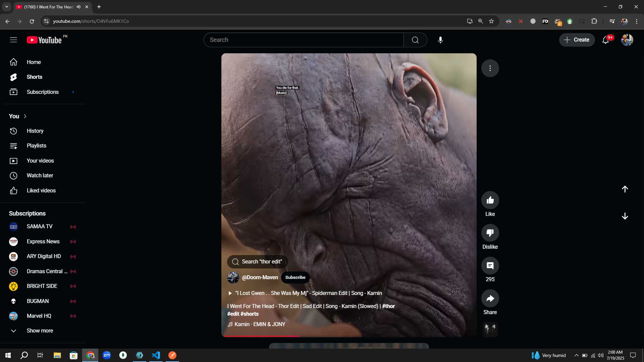Dislike this Short with thumbs down
Image resolution: width=644 pixels, height=362 pixels.
coord(490,233)
